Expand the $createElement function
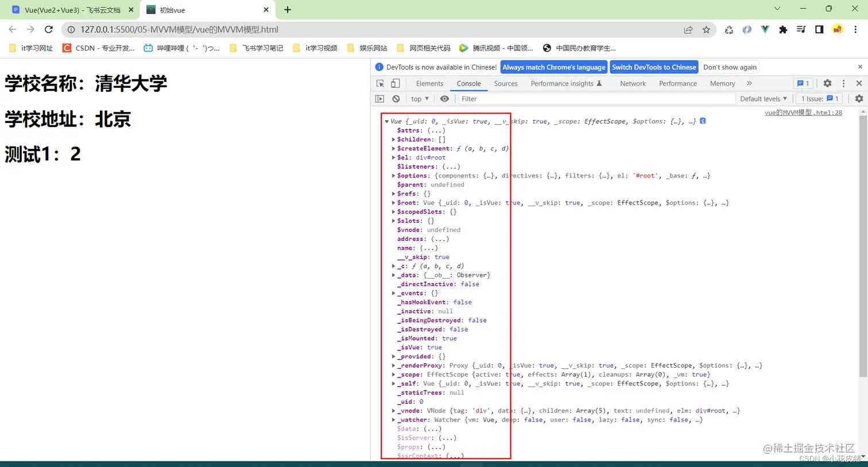This screenshot has width=868, height=467. click(x=393, y=149)
